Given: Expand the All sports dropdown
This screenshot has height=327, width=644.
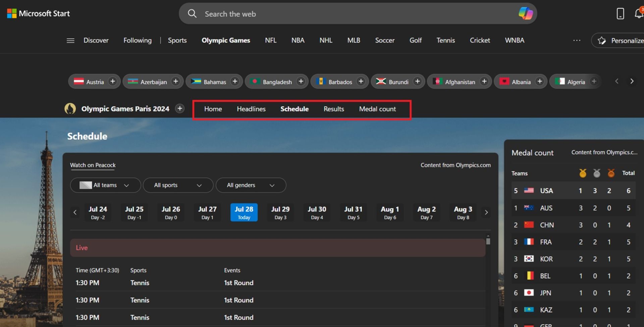Looking at the screenshot, I should click(x=178, y=185).
